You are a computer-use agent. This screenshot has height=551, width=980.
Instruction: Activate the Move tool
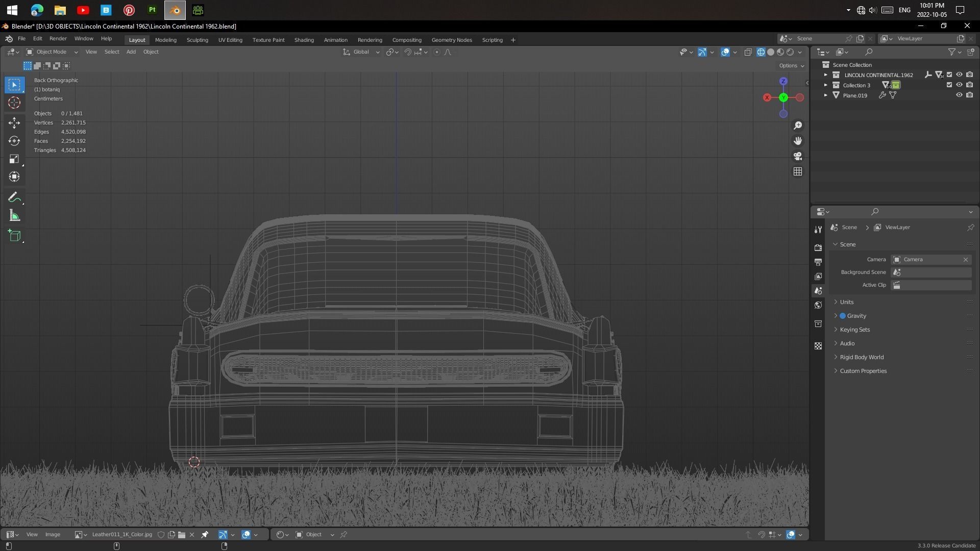(x=14, y=122)
